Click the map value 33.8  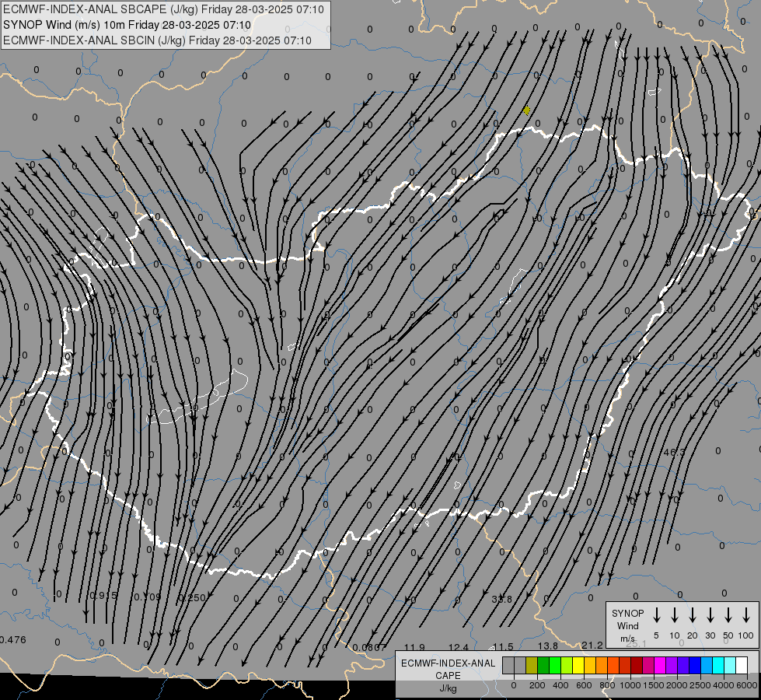point(502,600)
